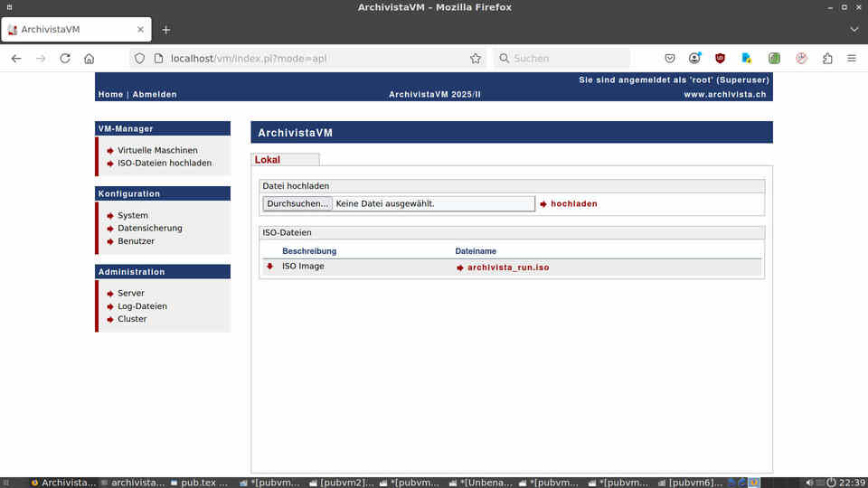Go back with the browser back arrow
Screen dimensions: 868x488
tap(16, 58)
